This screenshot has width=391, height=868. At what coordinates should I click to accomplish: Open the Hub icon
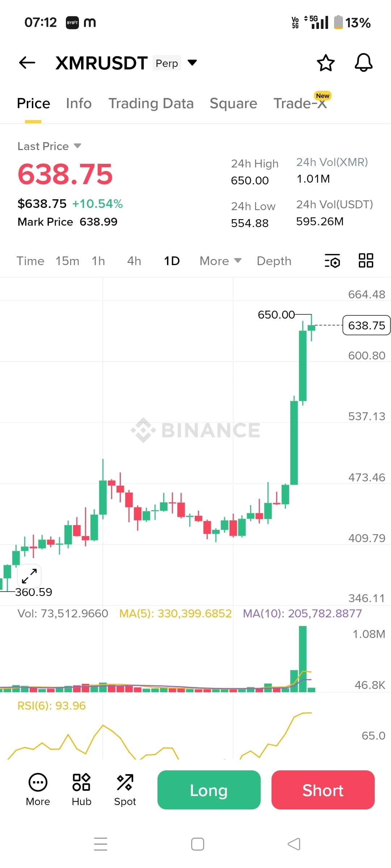click(x=81, y=790)
